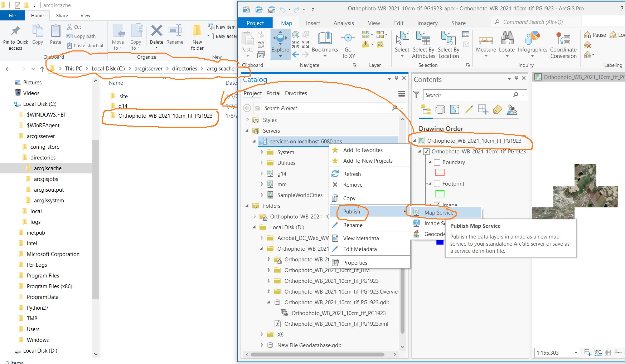Uncheck the Orthophoto_WB_2021_10cm_tif_PG1923 layer visibility
The width and height of the screenshot is (625, 364).
click(426, 151)
